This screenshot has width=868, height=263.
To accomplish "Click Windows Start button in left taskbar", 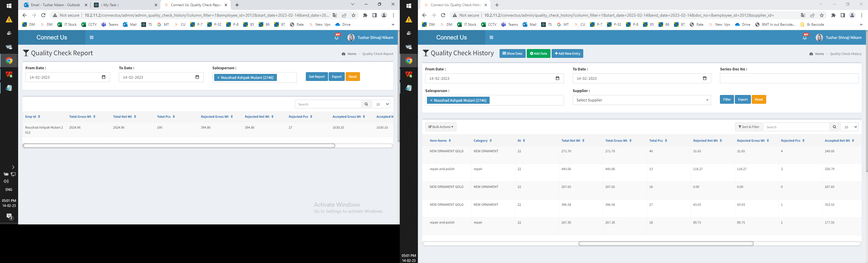I will pos(9,6).
